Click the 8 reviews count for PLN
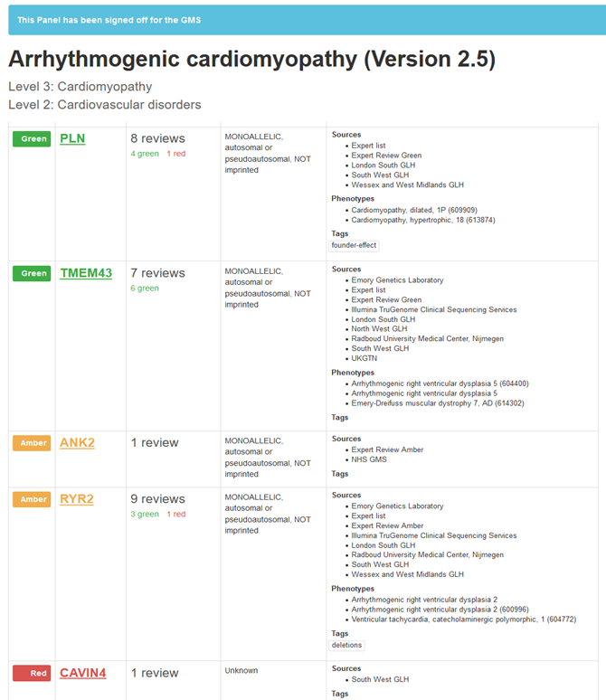The height and width of the screenshot is (700, 606). click(x=157, y=138)
